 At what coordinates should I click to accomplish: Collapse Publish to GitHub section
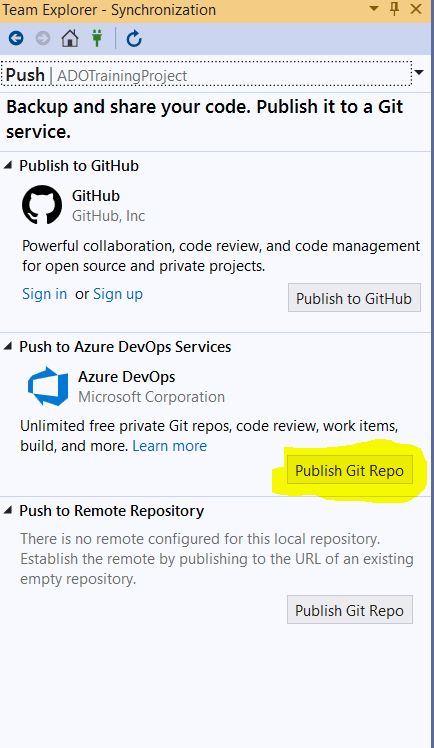8,165
